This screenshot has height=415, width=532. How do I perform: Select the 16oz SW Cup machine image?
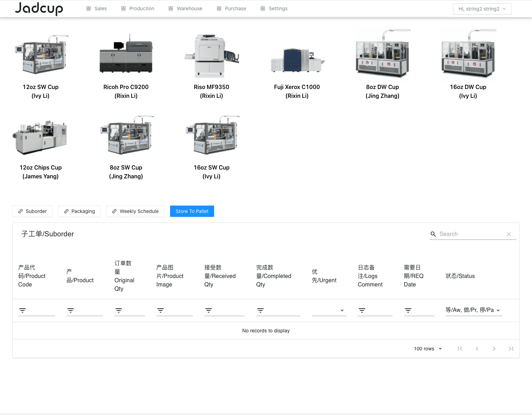coord(212,135)
